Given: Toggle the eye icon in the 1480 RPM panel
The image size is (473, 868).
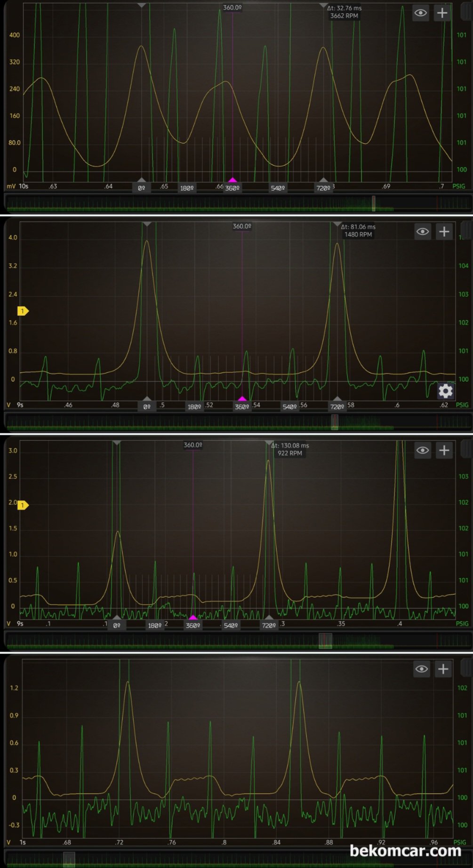Looking at the screenshot, I should click(x=422, y=231).
